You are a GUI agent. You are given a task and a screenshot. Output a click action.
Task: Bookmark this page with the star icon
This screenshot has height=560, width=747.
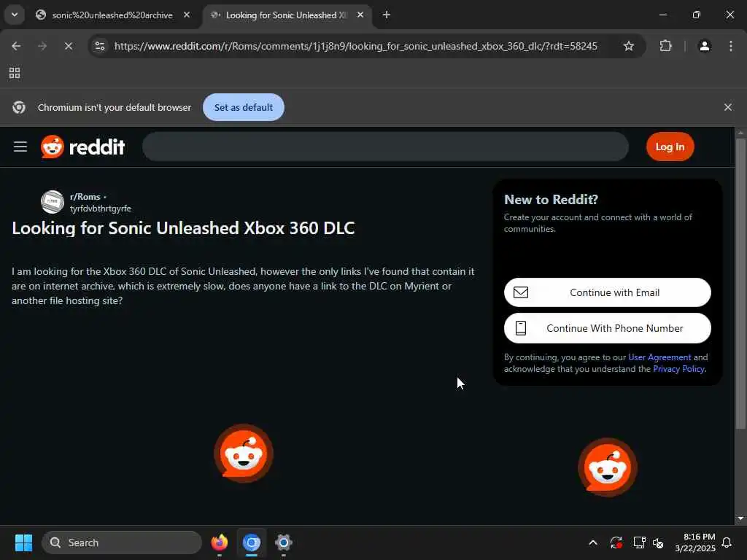[x=629, y=46]
